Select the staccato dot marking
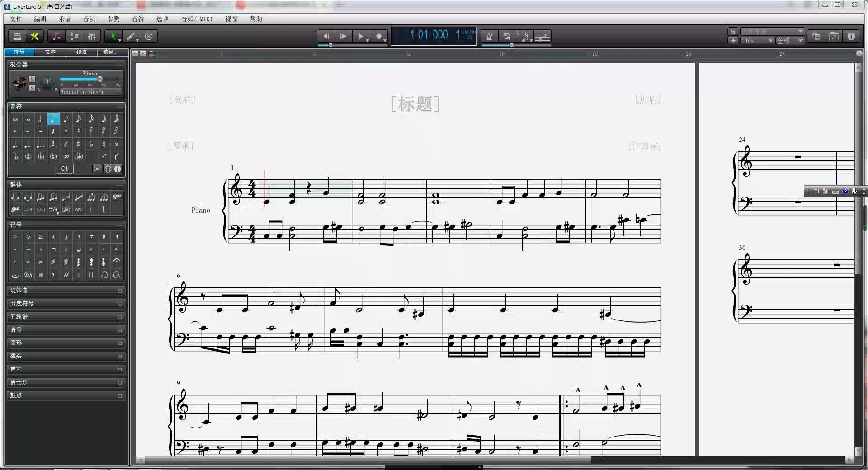868x470 pixels. point(15,249)
